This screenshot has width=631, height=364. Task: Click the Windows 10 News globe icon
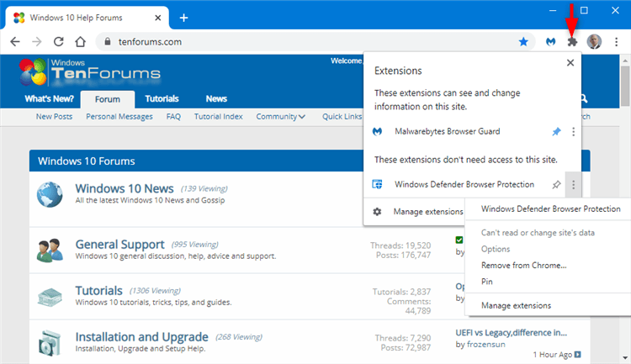(50, 195)
